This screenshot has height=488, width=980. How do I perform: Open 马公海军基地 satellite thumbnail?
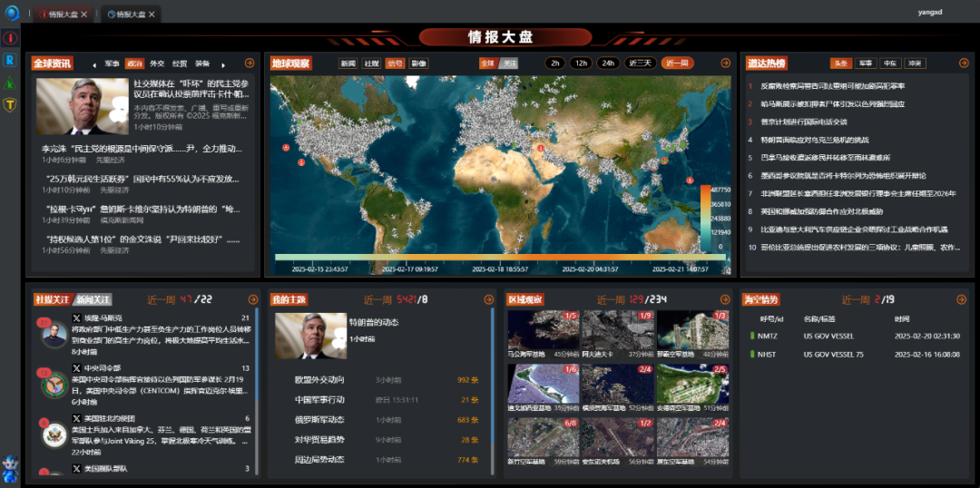click(x=544, y=330)
